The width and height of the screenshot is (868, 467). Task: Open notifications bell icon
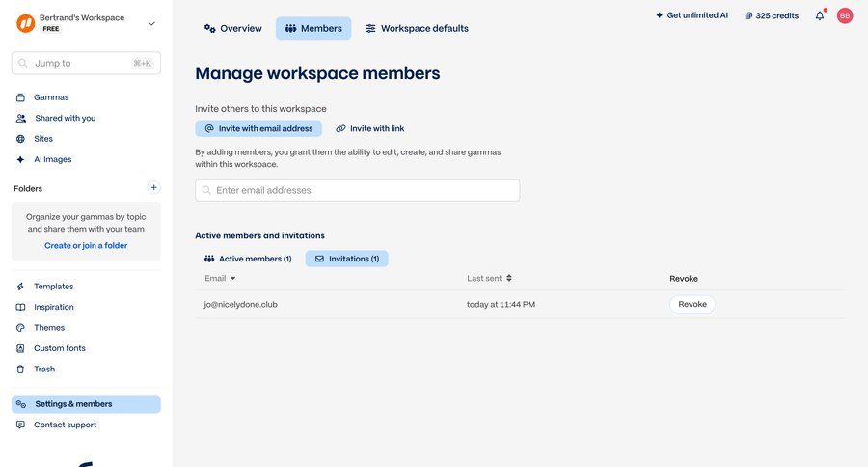[x=820, y=15]
